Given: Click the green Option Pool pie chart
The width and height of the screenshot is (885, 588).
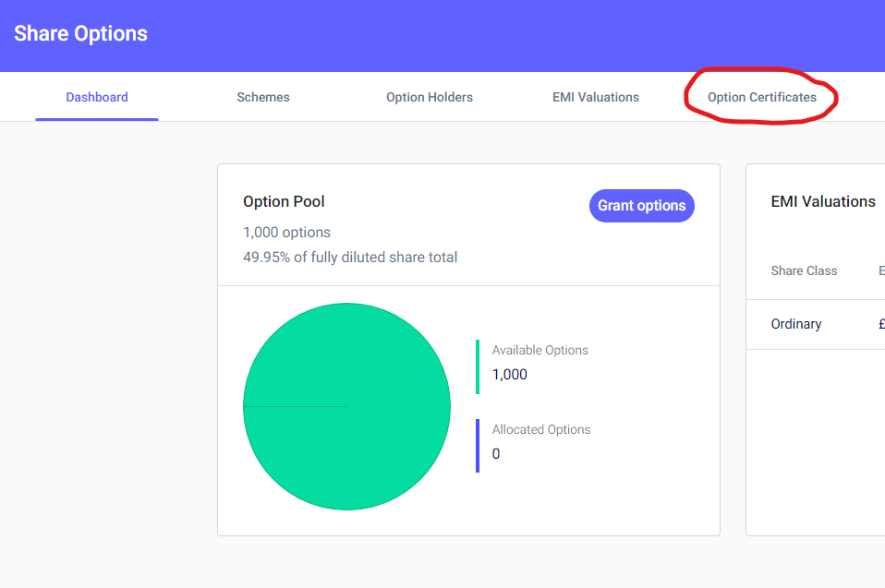Looking at the screenshot, I should (x=346, y=406).
